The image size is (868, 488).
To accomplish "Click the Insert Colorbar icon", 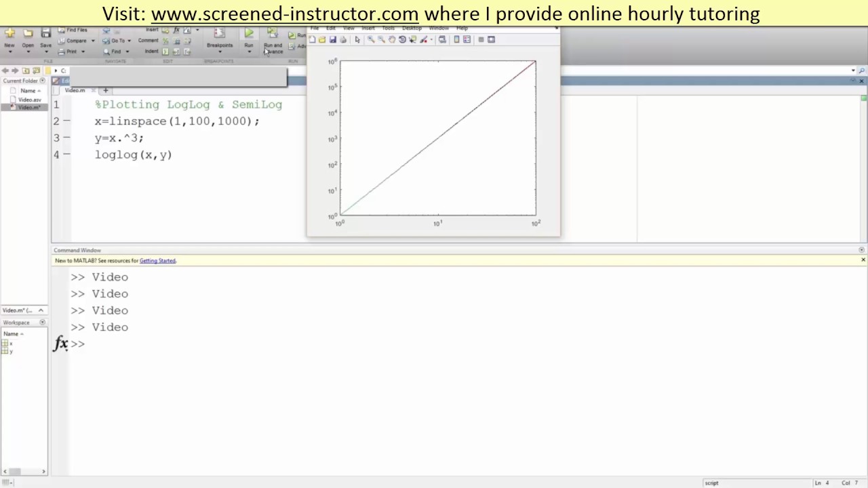I will (x=456, y=39).
